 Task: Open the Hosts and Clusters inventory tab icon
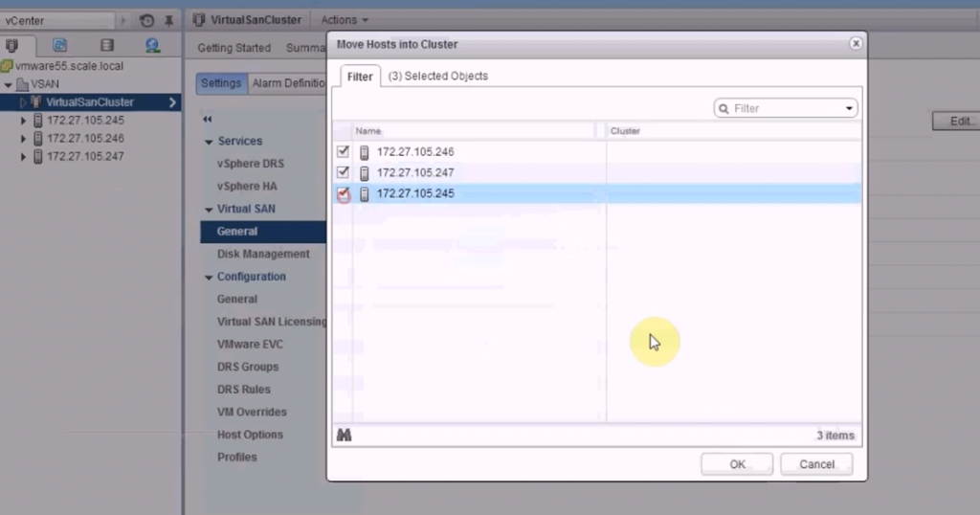(12, 45)
